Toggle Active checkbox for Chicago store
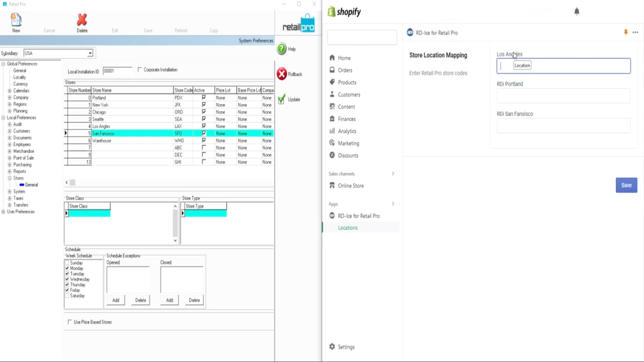 (x=204, y=112)
